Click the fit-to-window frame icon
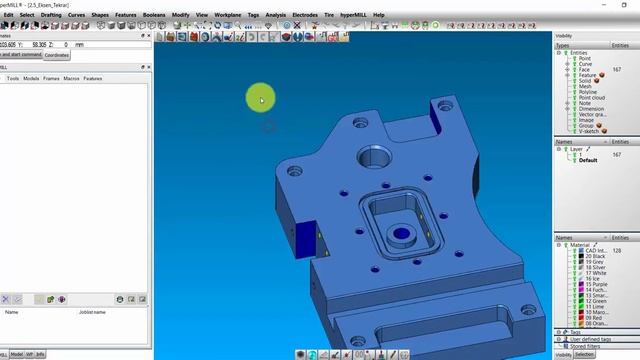 [x=207, y=25]
